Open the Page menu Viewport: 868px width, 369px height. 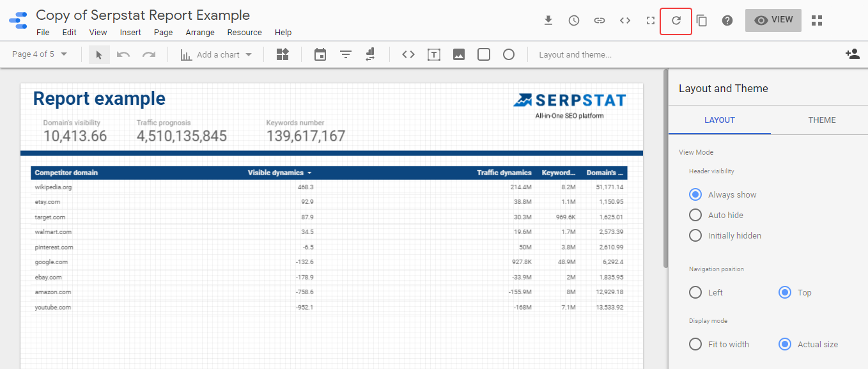click(163, 32)
